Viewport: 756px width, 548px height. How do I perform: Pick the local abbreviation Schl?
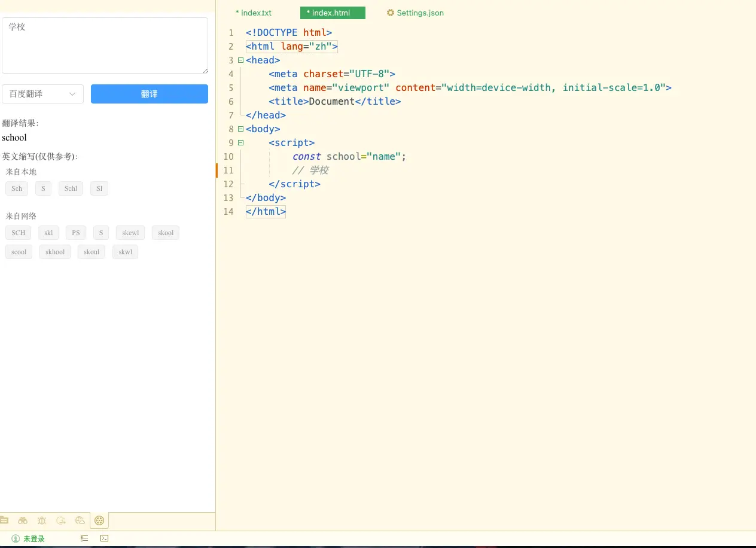tap(71, 188)
